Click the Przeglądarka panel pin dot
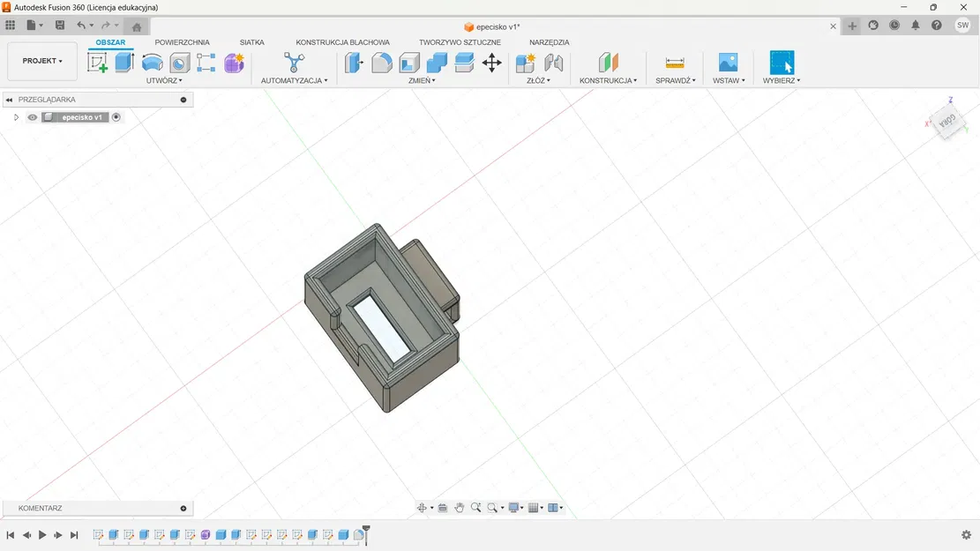 click(x=183, y=100)
